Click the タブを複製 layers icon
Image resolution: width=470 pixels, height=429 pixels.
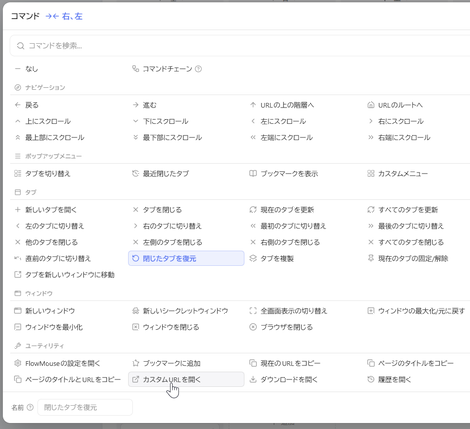click(x=253, y=259)
